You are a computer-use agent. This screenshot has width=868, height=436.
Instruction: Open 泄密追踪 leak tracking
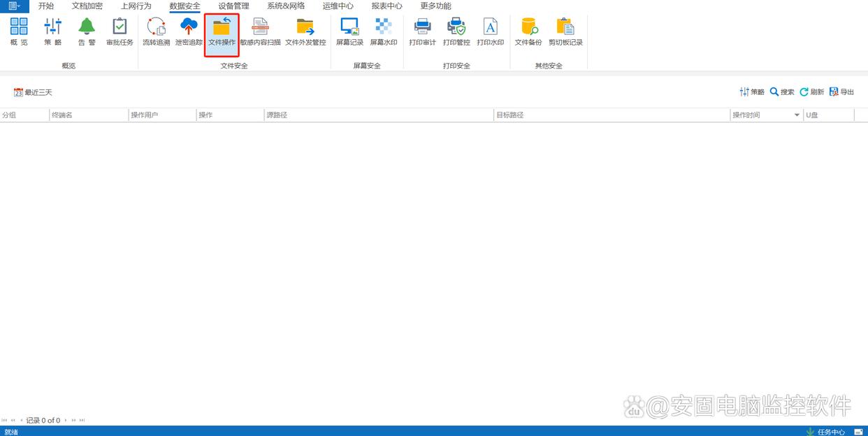point(189,32)
